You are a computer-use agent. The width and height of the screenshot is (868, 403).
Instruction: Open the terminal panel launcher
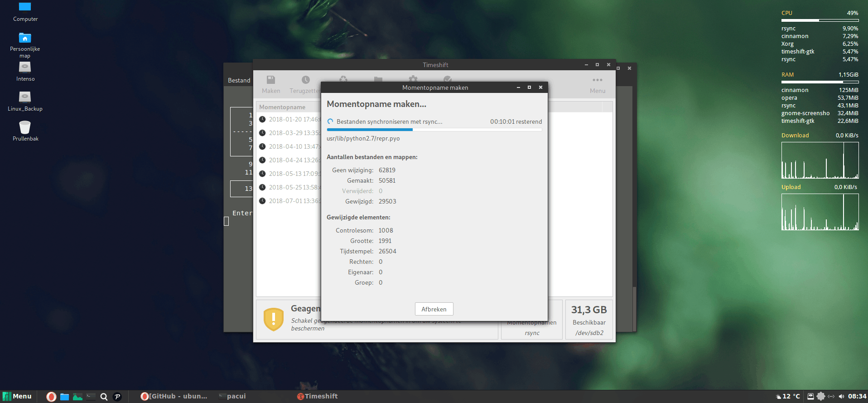[91, 397]
